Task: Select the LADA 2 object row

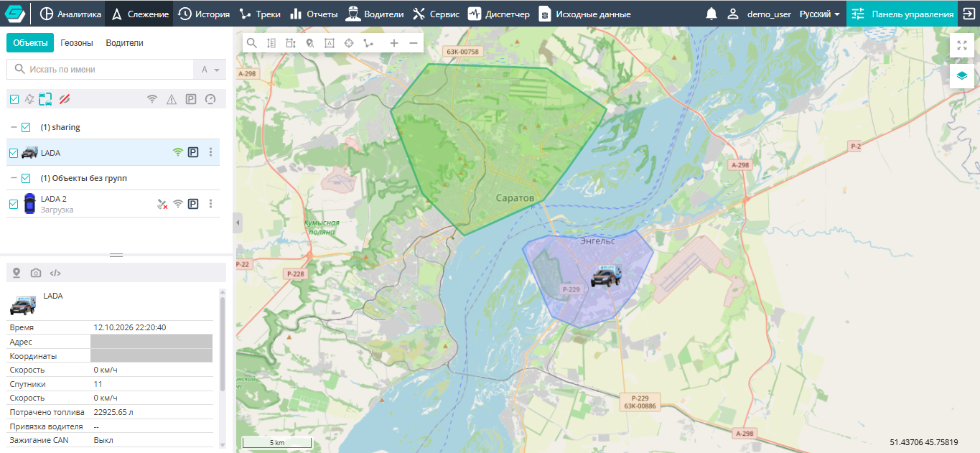Action: click(x=113, y=204)
